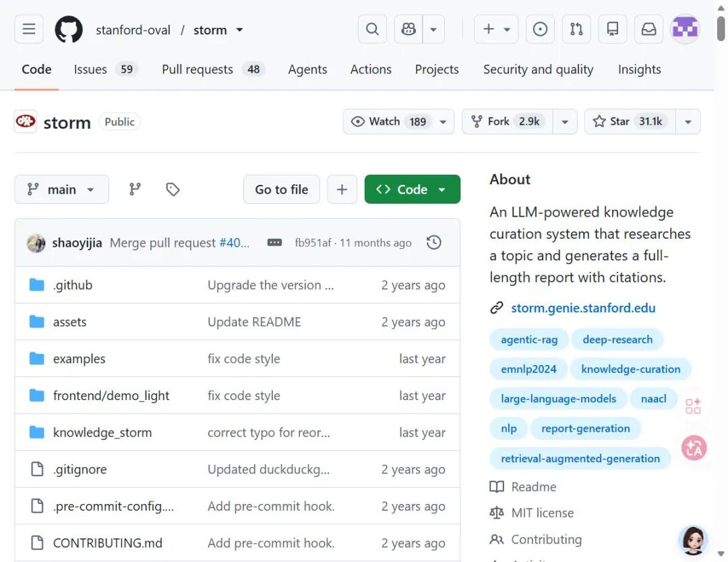Open user avatar profile menu
This screenshot has width=728, height=562.
coord(686,29)
